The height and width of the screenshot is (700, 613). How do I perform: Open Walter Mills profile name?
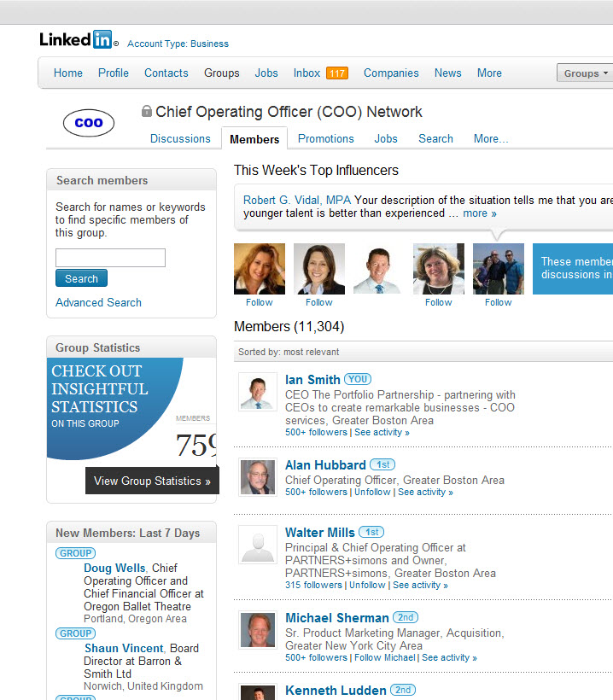[x=319, y=532]
